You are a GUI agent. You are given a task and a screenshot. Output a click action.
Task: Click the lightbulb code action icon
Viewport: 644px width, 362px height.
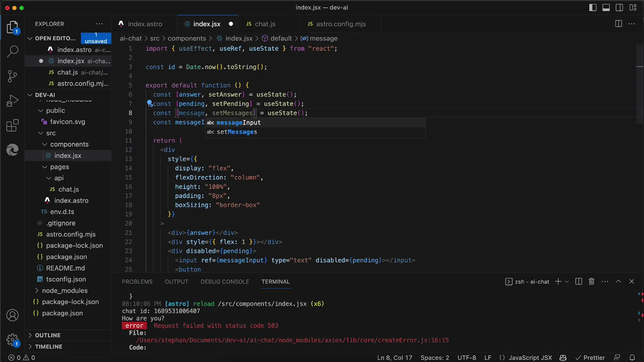tap(149, 103)
